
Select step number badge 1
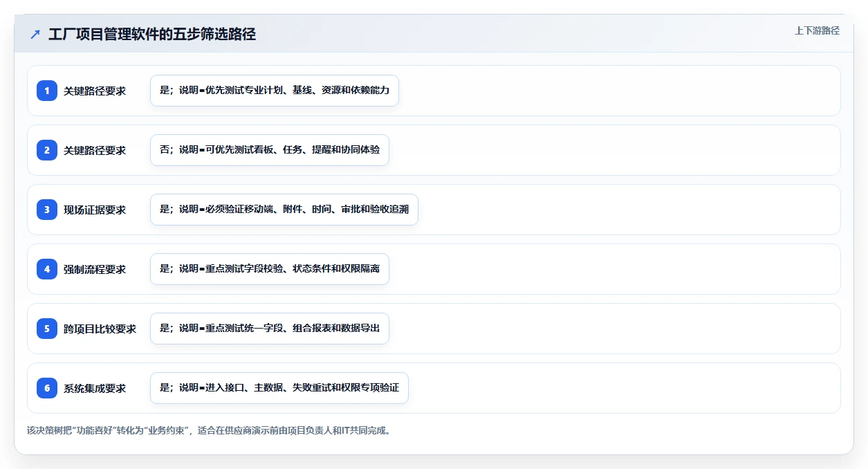pyautogui.click(x=47, y=91)
